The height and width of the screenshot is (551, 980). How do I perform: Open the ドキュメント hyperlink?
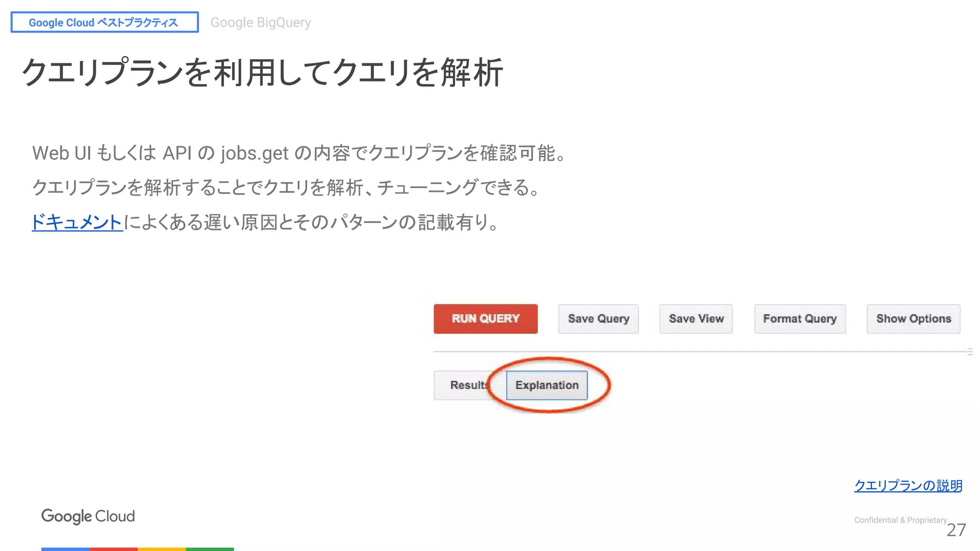point(77,222)
